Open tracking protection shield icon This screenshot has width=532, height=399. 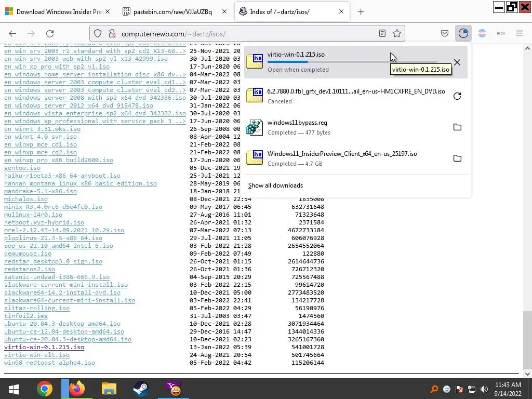click(x=98, y=34)
